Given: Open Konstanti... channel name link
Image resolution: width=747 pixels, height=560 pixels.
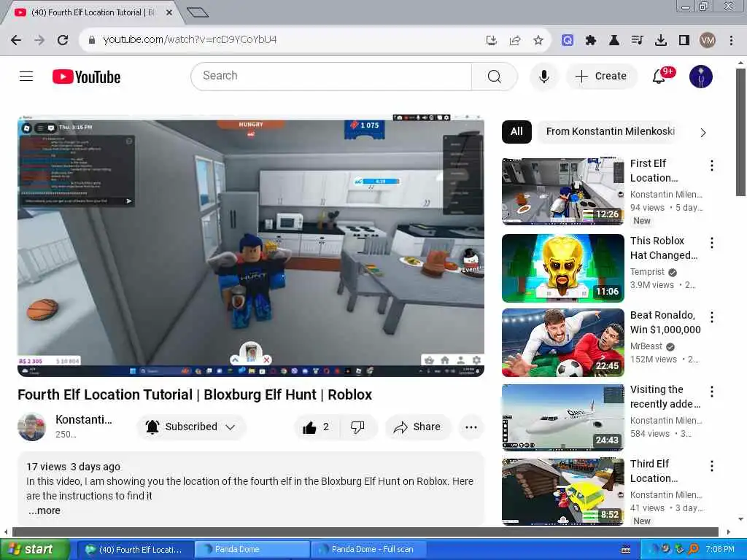Looking at the screenshot, I should (84, 419).
